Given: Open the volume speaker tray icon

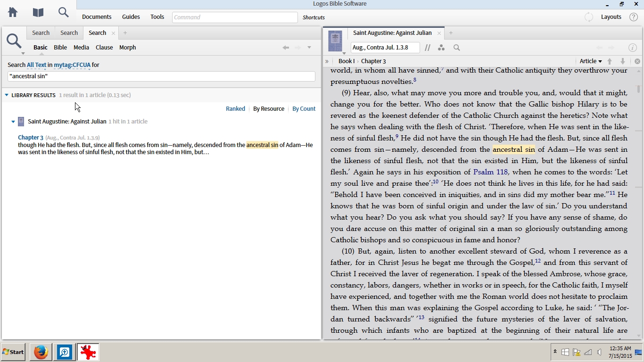Looking at the screenshot, I should click(x=600, y=352).
